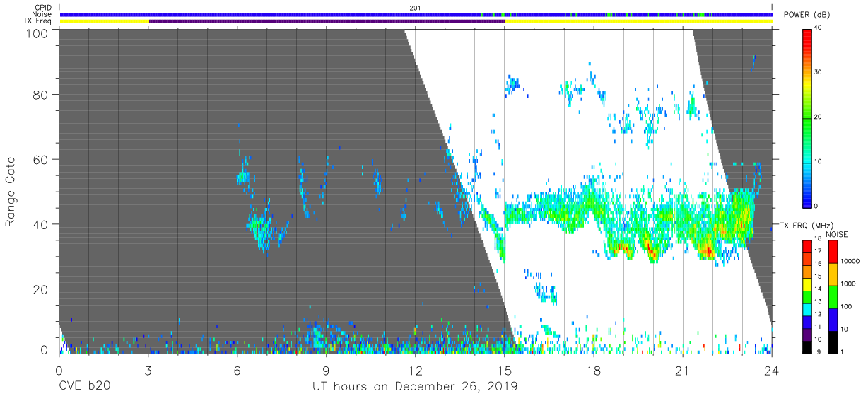868x401 pixels.
Task: Click the 40 tick on the Range Gate axis
Action: pos(40,224)
